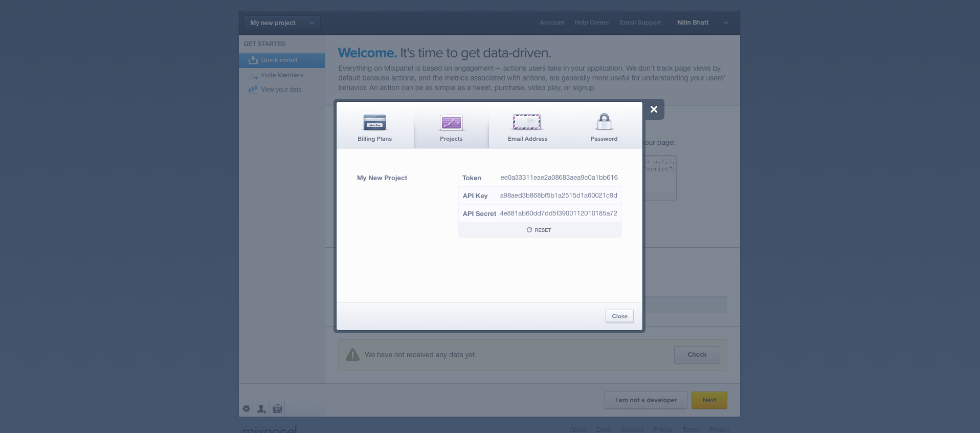Open the Support footer link

(632, 429)
